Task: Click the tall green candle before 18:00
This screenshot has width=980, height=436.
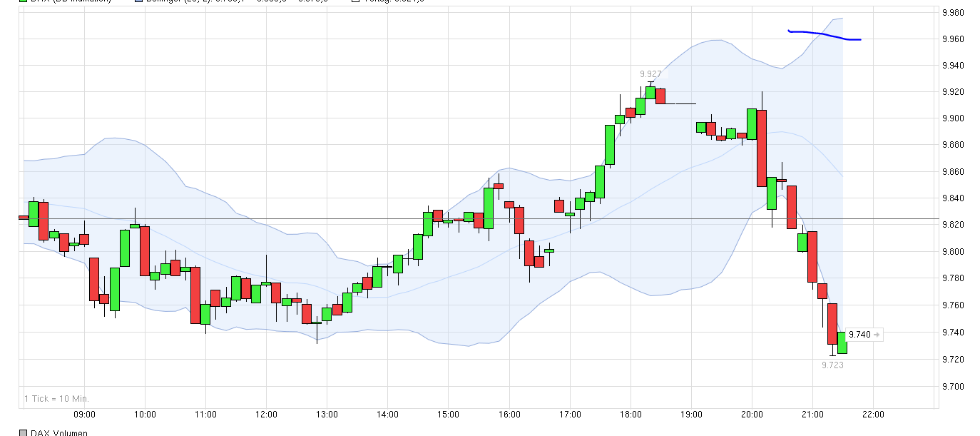Action: (610, 145)
